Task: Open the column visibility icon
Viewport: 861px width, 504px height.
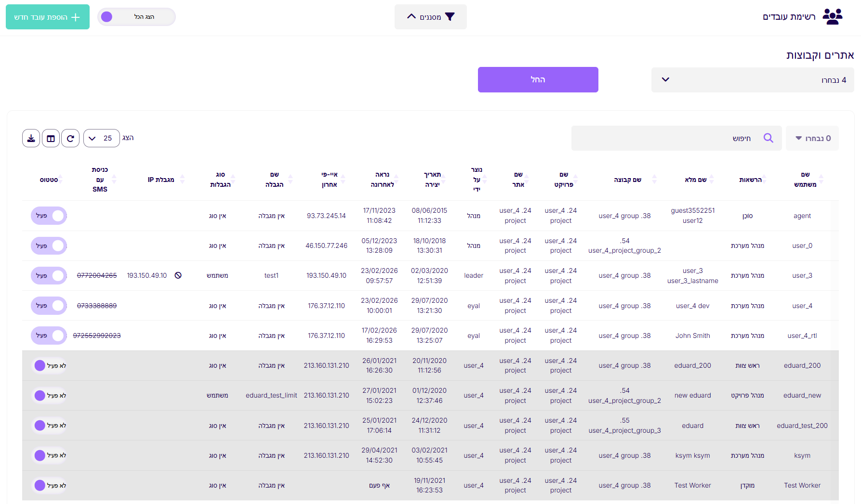Action: click(x=51, y=139)
